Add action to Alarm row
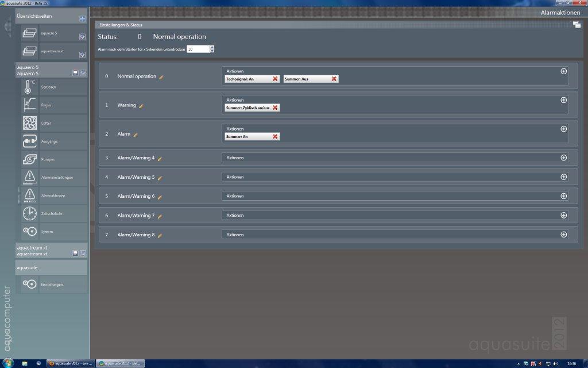The width and height of the screenshot is (588, 368). click(x=564, y=129)
